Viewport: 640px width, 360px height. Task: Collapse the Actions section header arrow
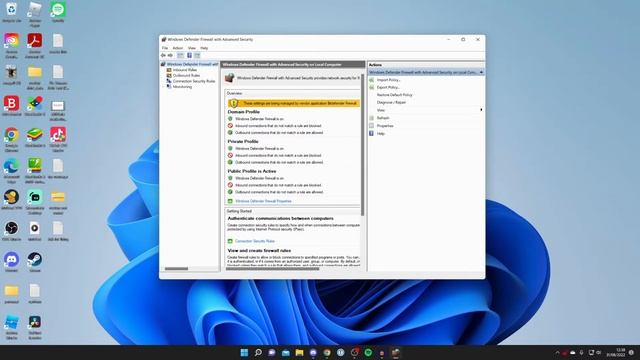click(x=481, y=72)
